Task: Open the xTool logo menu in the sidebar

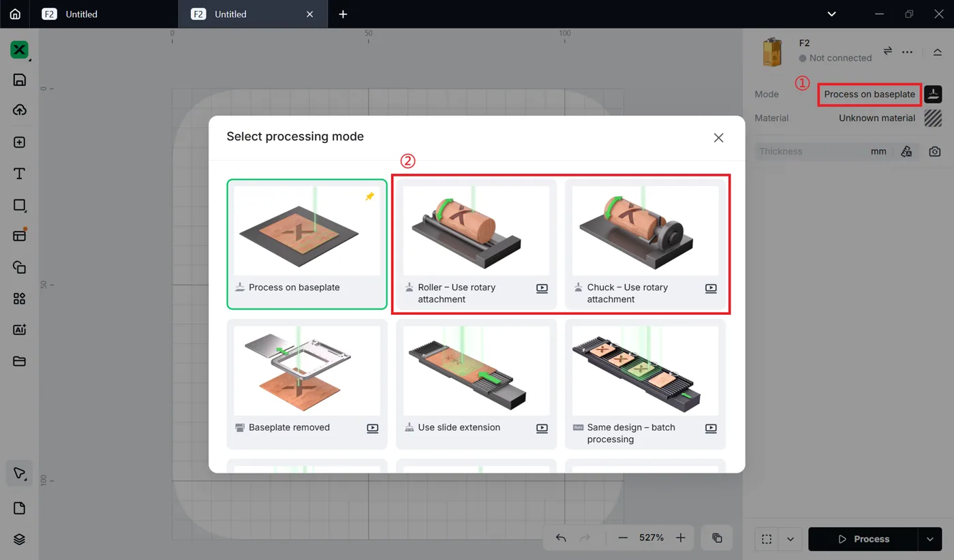Action: tap(19, 50)
